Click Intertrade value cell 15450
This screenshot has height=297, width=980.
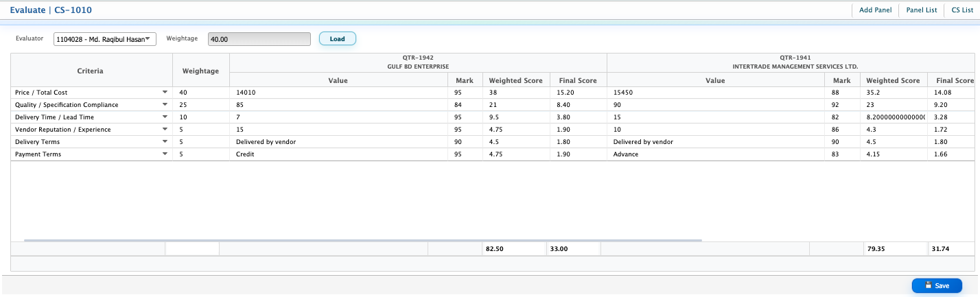click(x=716, y=92)
